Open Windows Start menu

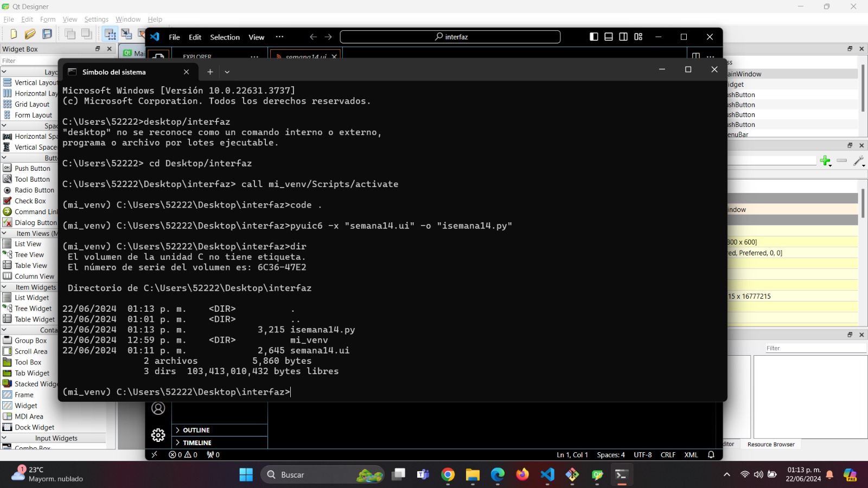(246, 474)
